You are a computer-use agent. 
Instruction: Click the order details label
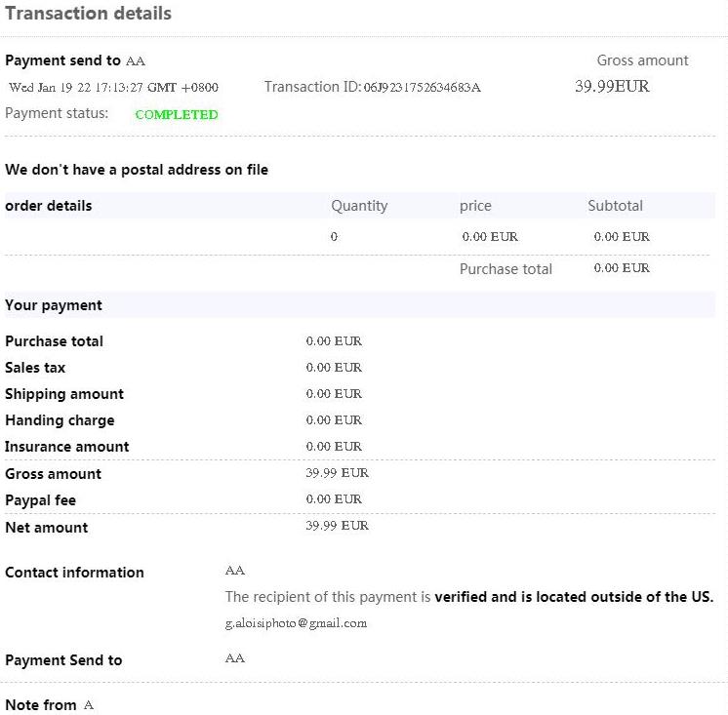click(x=49, y=206)
